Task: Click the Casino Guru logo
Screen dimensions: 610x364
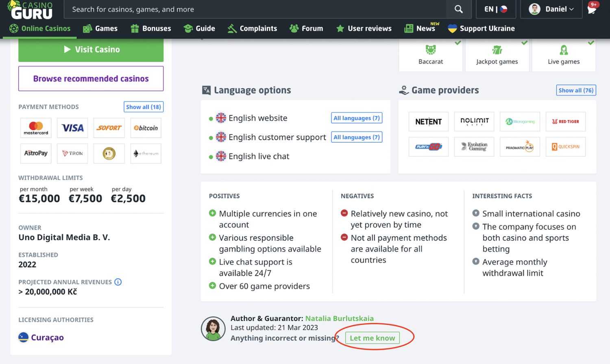Action: tap(31, 10)
